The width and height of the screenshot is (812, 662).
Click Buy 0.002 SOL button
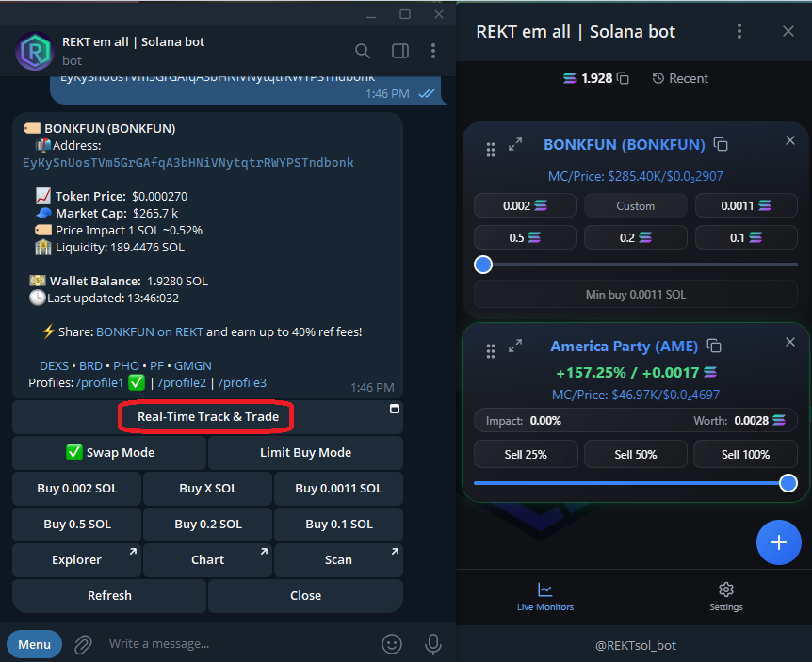(77, 488)
